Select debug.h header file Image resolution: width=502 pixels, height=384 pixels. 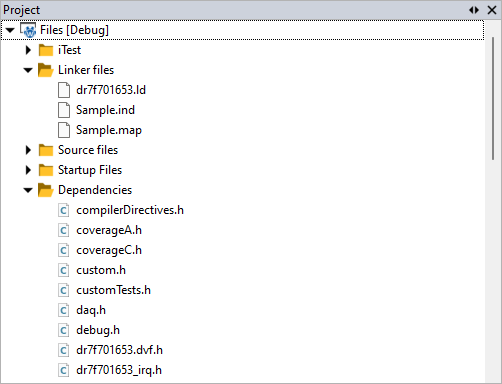[98, 331]
